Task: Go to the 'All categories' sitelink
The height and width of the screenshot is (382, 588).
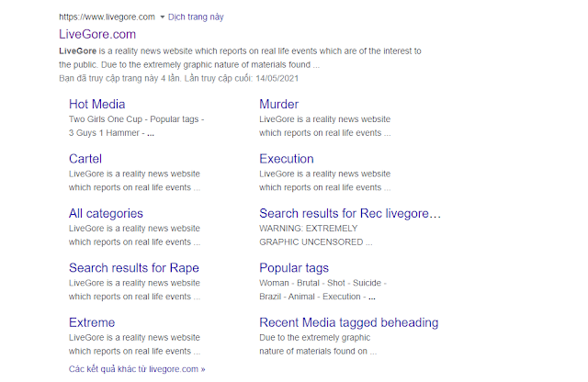Action: 106,213
